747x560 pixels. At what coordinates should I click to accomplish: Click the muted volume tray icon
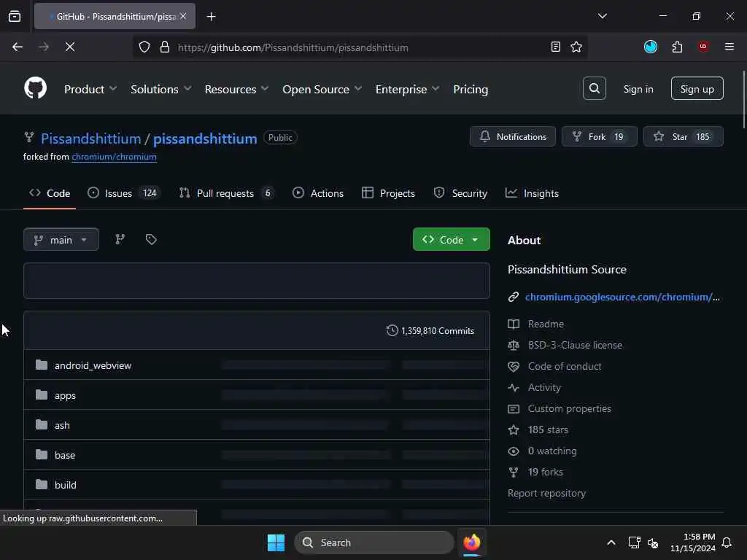click(653, 542)
